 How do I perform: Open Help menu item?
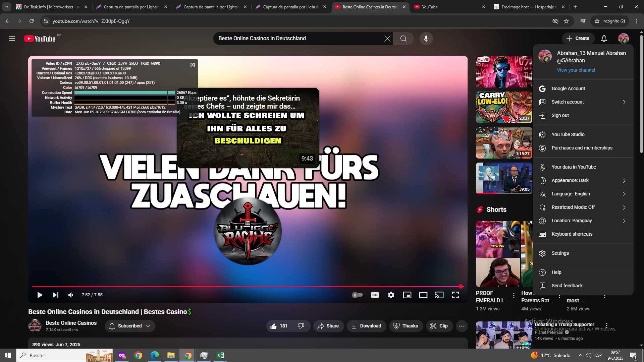[x=583, y=272]
